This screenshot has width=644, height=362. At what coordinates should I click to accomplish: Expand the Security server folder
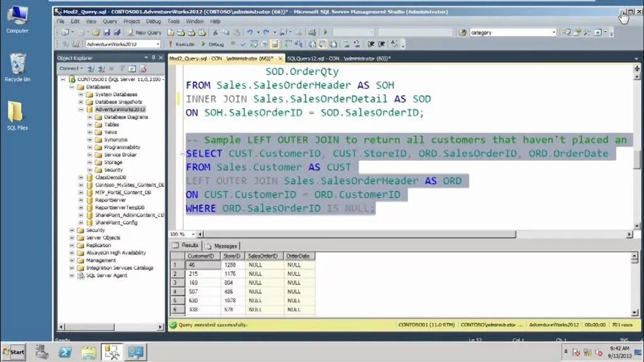(x=72, y=230)
